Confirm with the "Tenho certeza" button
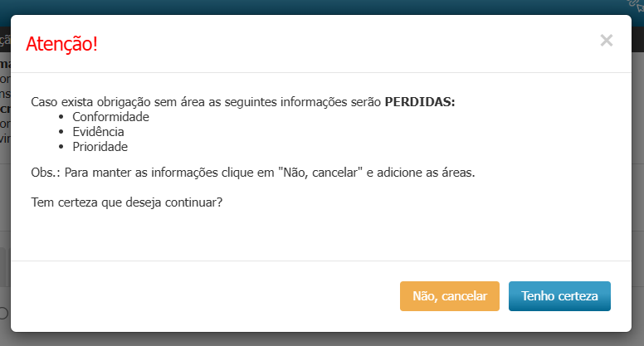 (559, 296)
